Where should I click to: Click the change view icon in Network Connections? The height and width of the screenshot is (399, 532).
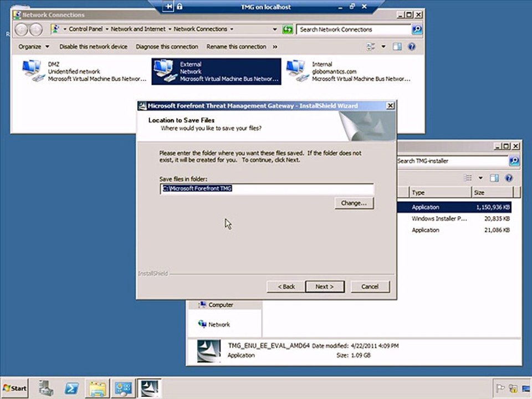point(371,47)
